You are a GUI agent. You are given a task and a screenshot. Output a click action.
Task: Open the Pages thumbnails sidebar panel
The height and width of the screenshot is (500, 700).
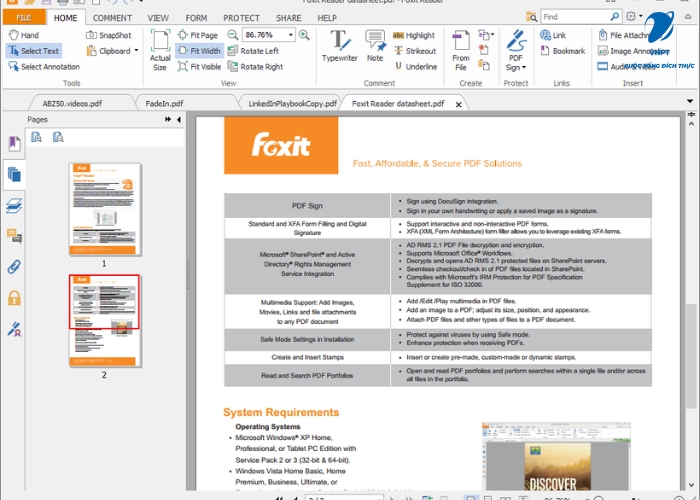pyautogui.click(x=14, y=175)
